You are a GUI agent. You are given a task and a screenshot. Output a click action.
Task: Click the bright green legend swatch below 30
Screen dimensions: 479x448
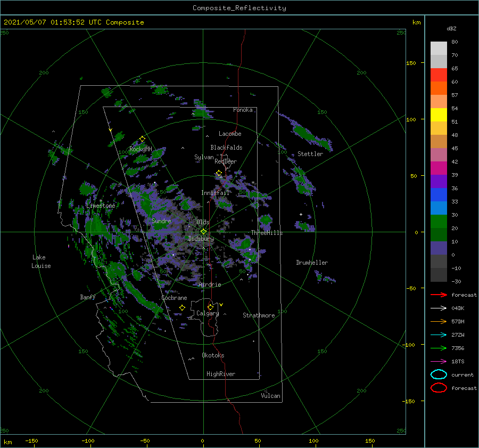pos(439,222)
